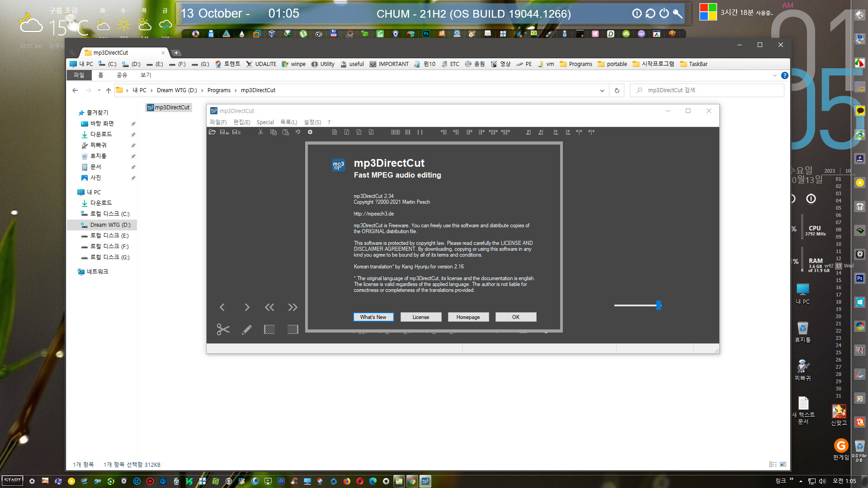Screen dimensions: 868x488
Task: Select 휴지통 in navigation pane
Action: point(98,156)
